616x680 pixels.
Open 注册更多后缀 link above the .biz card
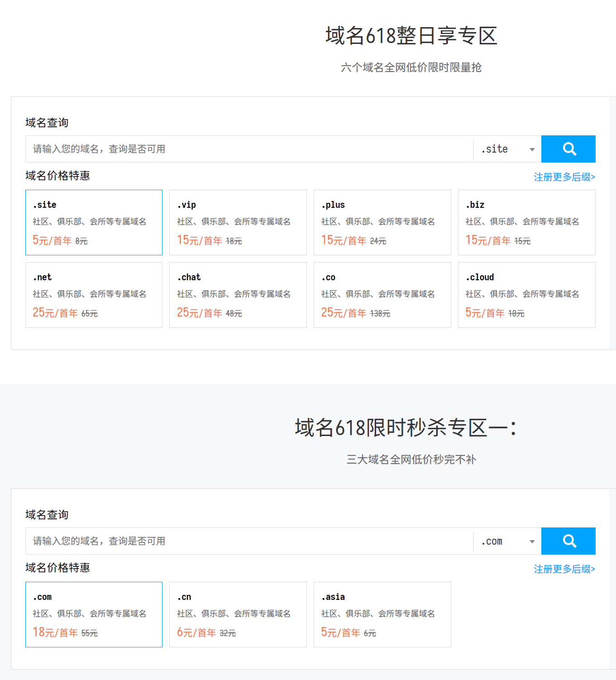[564, 177]
